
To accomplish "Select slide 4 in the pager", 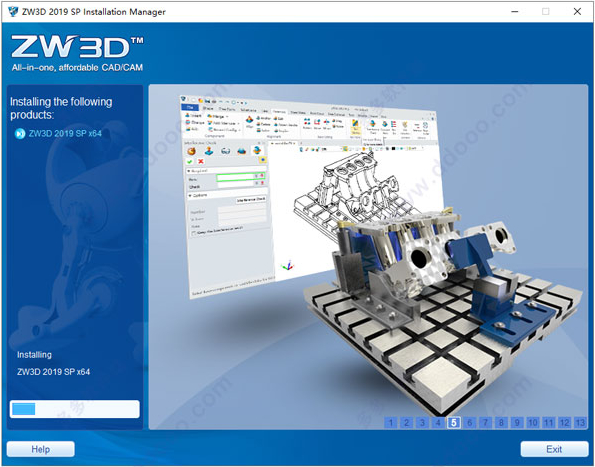I will (x=438, y=423).
